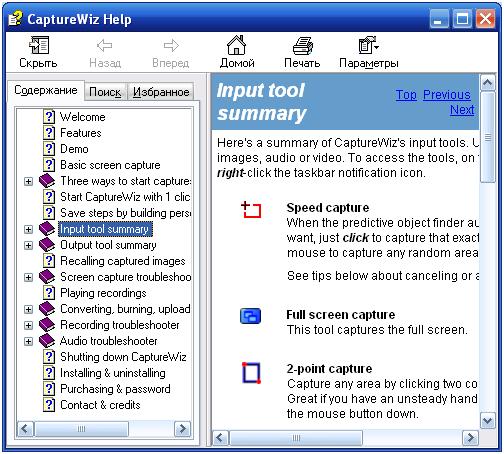Minimize the CaptureWiz Help window
The height and width of the screenshot is (454, 504).
point(438,19)
